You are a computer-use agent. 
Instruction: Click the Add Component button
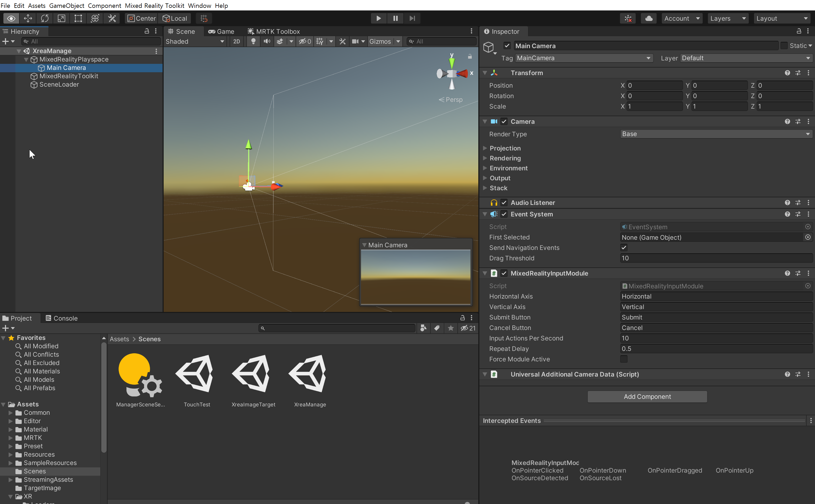tap(647, 397)
